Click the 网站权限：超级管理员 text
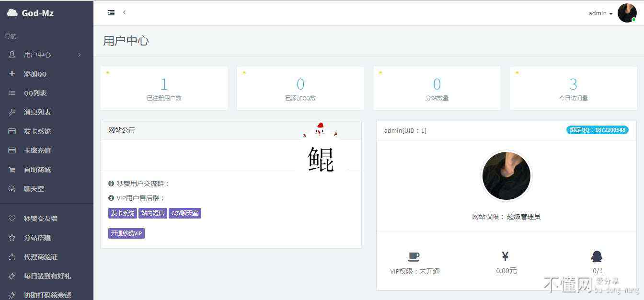 tap(506, 217)
